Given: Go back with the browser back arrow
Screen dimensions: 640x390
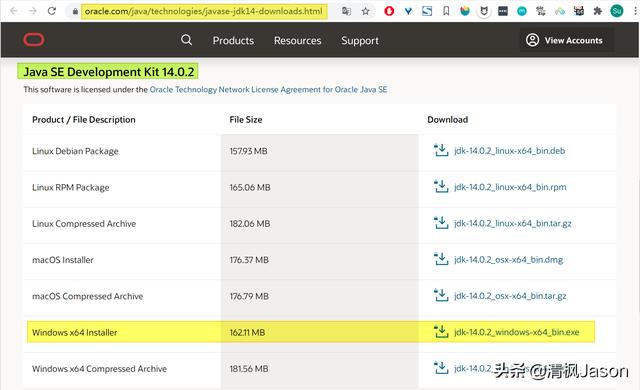Looking at the screenshot, I should click(13, 11).
